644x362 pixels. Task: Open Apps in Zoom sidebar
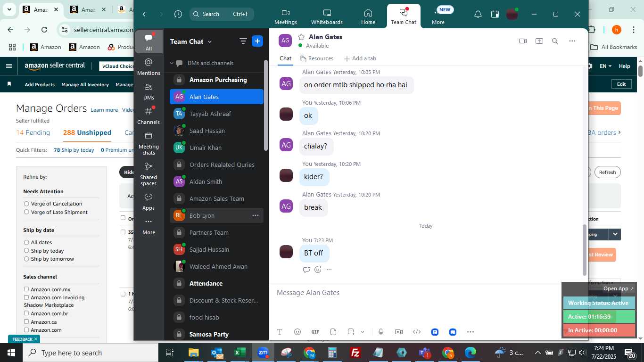tap(149, 201)
